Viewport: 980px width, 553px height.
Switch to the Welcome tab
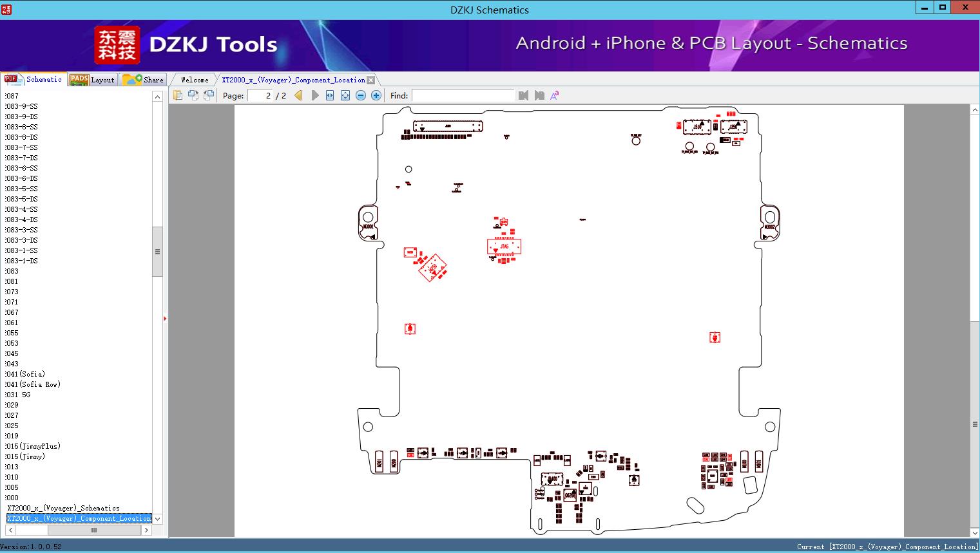195,80
